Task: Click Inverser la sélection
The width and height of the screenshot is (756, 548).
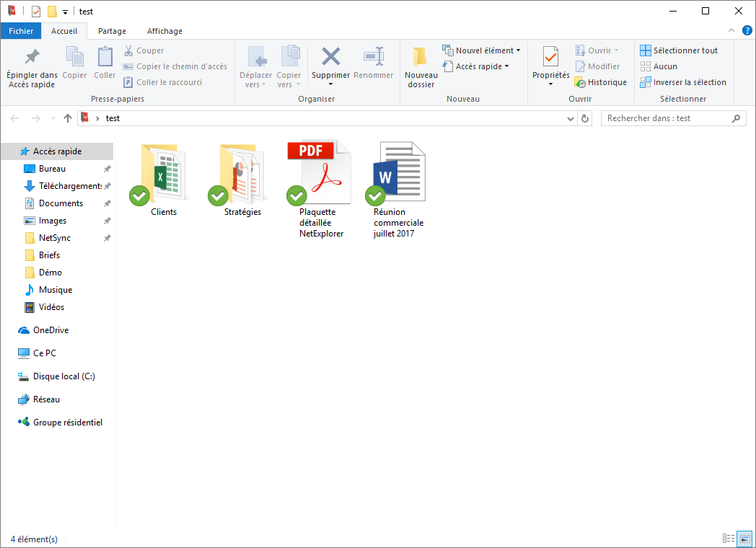Action: (683, 82)
